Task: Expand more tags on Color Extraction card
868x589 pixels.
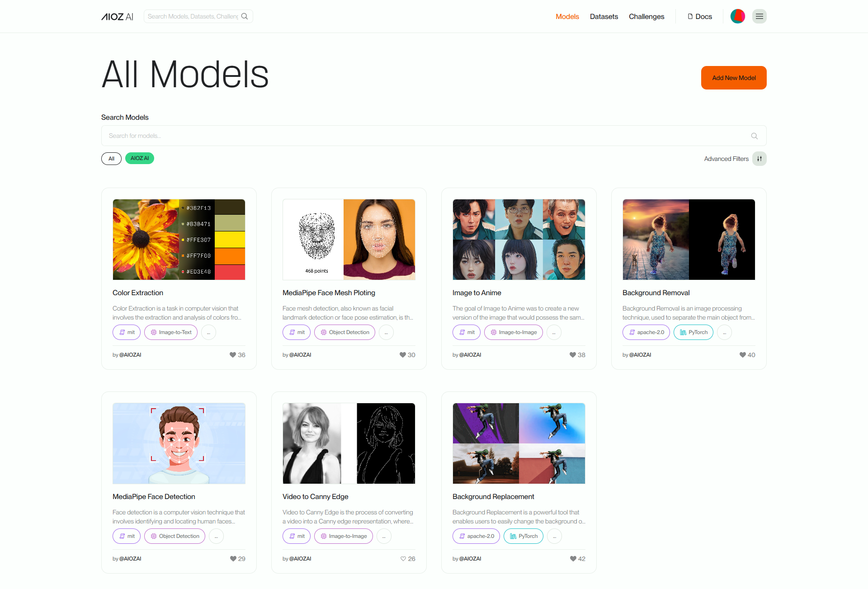Action: [x=208, y=332]
